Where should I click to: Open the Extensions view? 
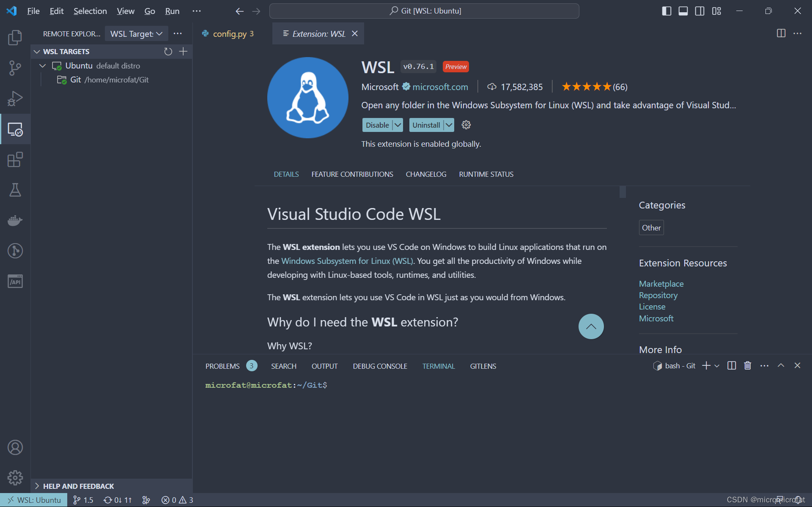point(15,159)
